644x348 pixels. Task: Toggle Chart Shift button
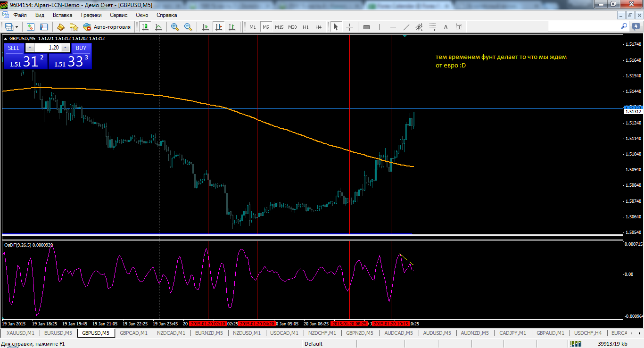219,27
